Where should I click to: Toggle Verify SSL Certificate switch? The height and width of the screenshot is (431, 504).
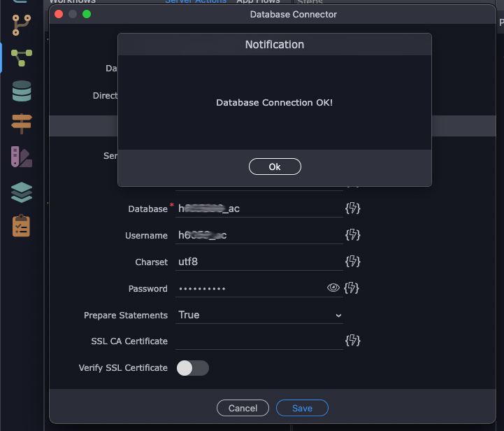(x=192, y=368)
